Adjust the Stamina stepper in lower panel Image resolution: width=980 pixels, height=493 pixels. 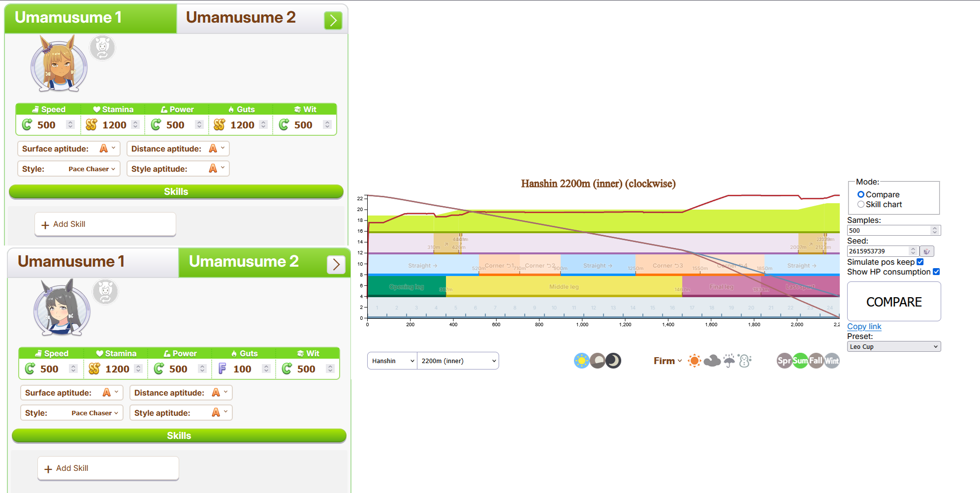pyautogui.click(x=138, y=369)
